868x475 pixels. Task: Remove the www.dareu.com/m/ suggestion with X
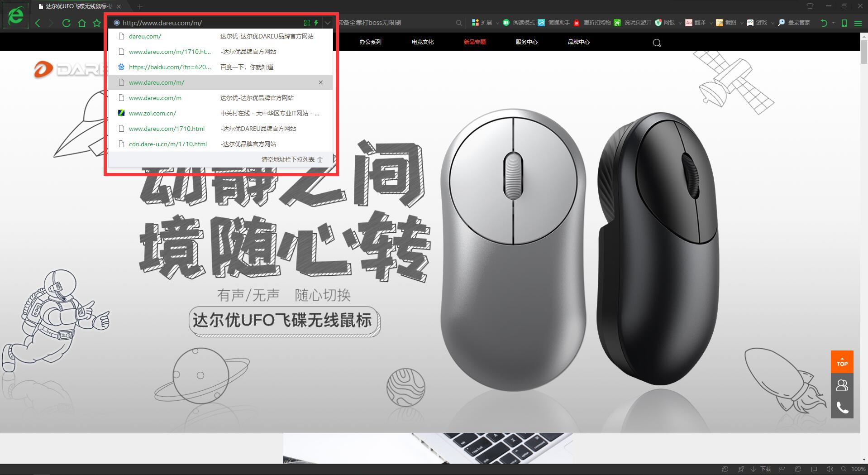(x=321, y=82)
